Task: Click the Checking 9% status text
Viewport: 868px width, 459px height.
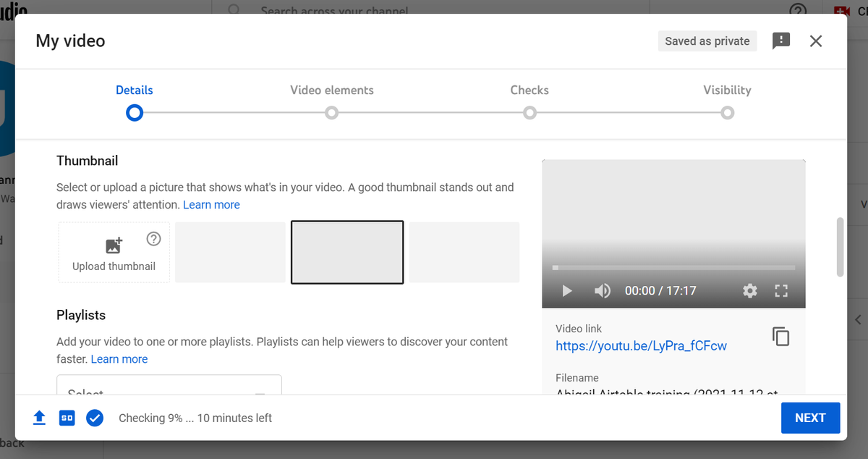Action: (x=195, y=418)
